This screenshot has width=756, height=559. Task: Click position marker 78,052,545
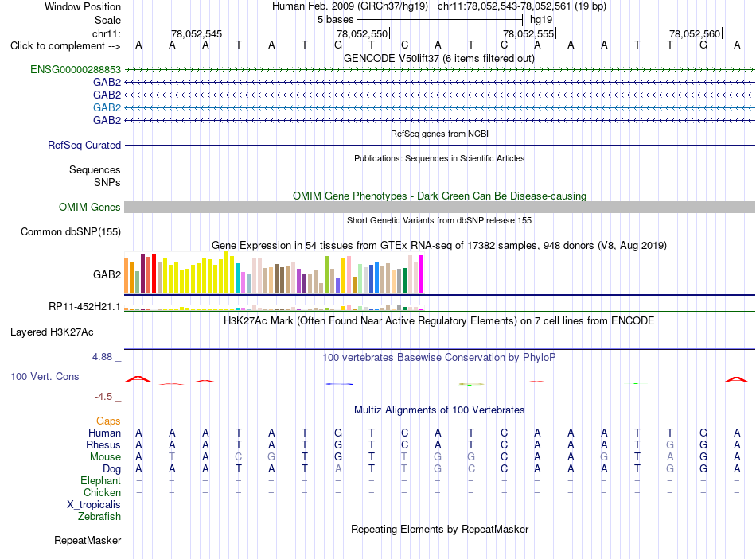tap(197, 33)
